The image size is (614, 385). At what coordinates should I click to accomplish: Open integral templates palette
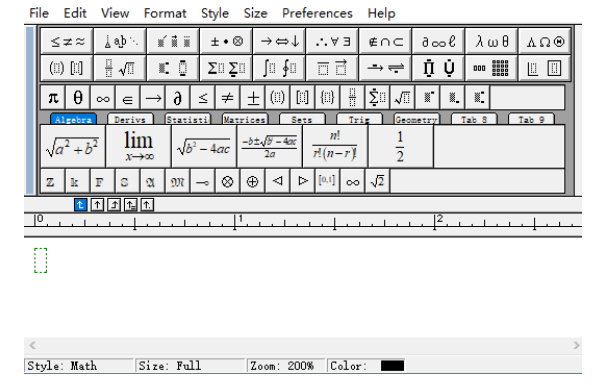(x=280, y=68)
